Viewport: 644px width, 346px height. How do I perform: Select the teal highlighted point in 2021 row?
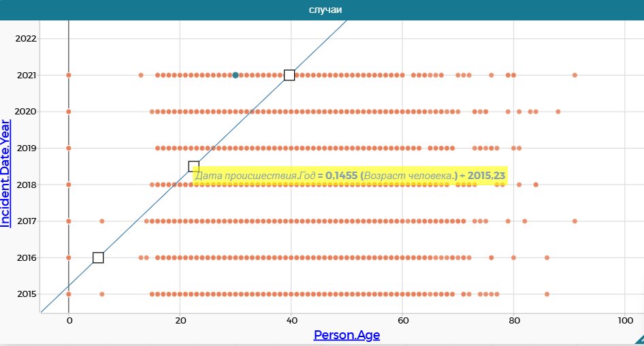pos(236,75)
